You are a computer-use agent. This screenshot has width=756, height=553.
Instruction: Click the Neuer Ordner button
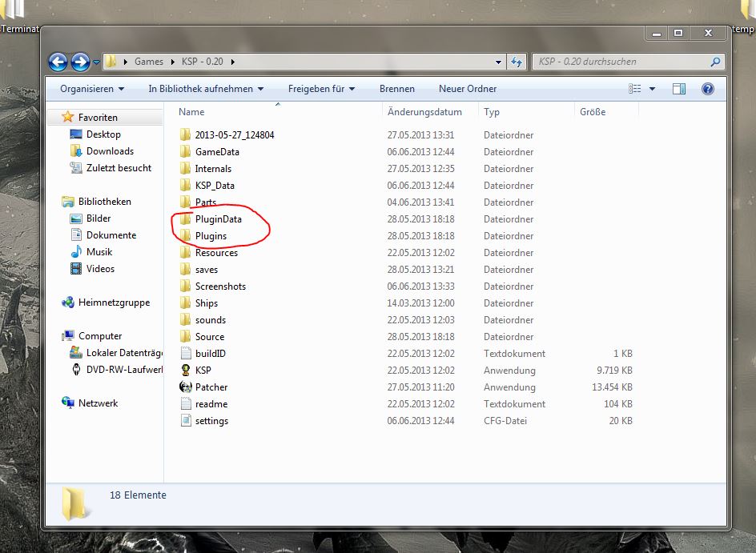point(468,89)
